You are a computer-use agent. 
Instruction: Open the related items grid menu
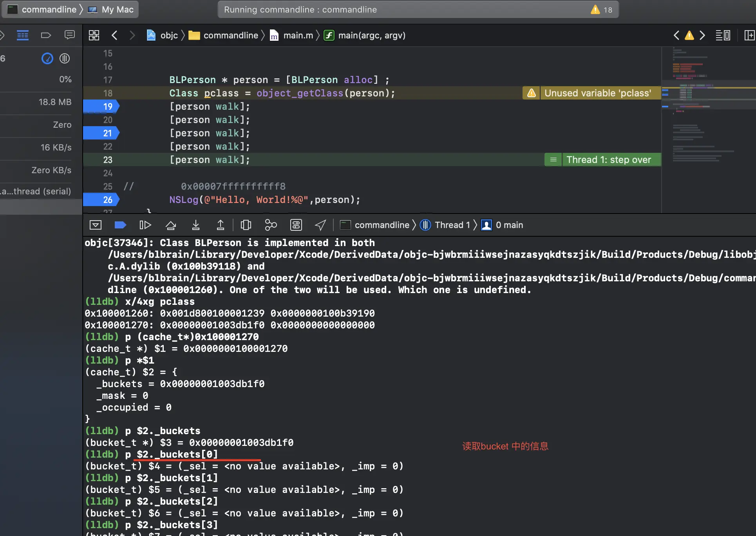click(94, 35)
